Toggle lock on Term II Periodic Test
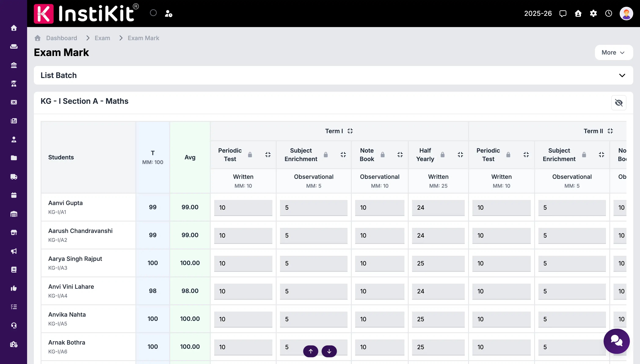640x364 pixels. coord(508,155)
